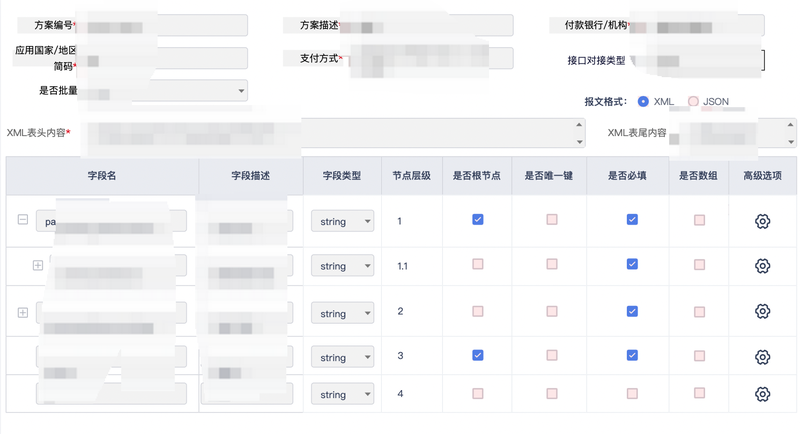Viewport: 800px width, 434px height.
Task: Uncheck 是否必填 for node level 2
Action: (x=632, y=311)
